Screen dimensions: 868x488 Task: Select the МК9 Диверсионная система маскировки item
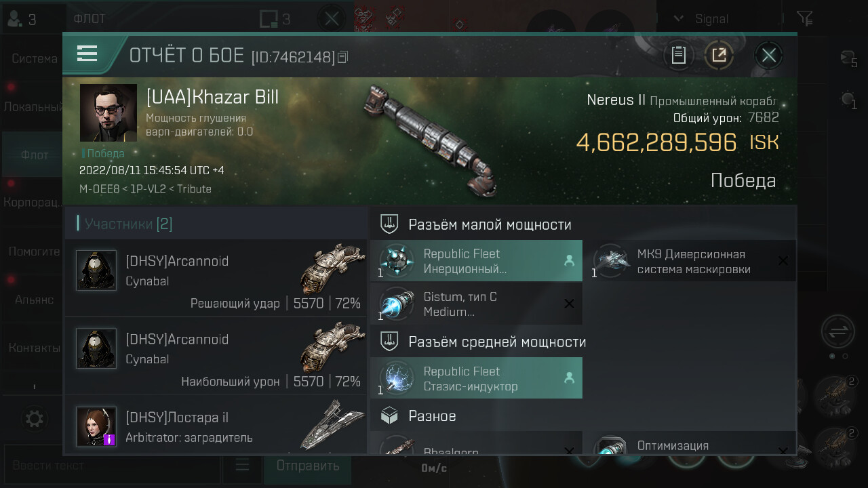(x=690, y=261)
